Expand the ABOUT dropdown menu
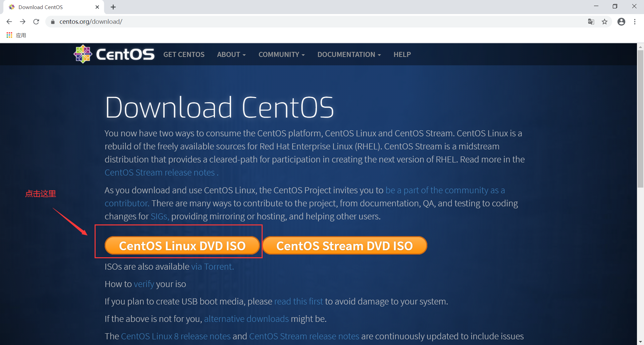Viewport: 644px width, 345px height. tap(231, 55)
